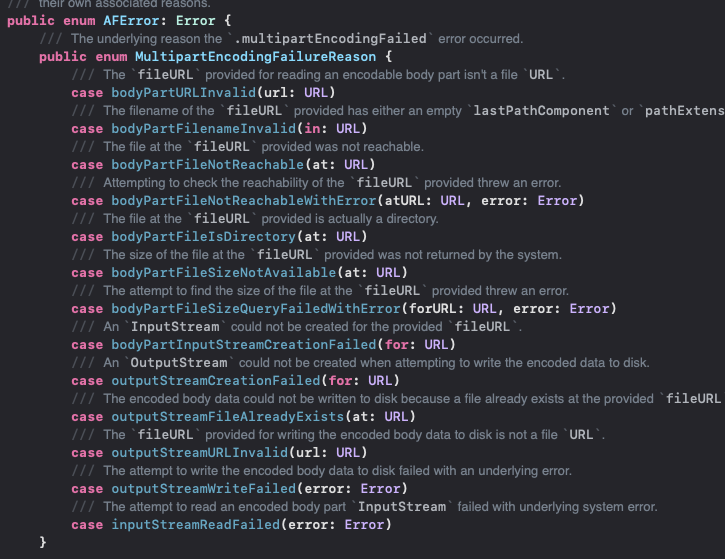Click the 'for' label in outputStreamCreationFailed

[340, 381]
